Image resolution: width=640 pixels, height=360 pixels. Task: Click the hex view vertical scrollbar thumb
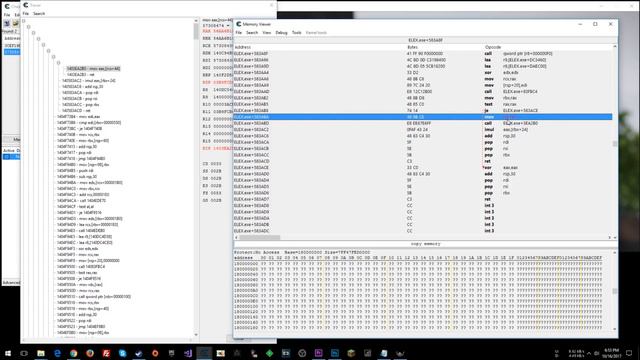tap(615, 291)
